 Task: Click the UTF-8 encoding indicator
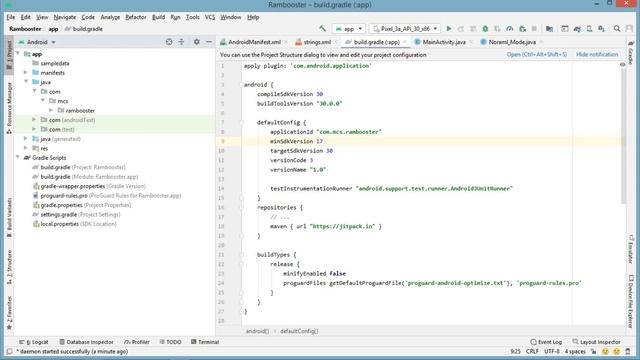(552, 351)
